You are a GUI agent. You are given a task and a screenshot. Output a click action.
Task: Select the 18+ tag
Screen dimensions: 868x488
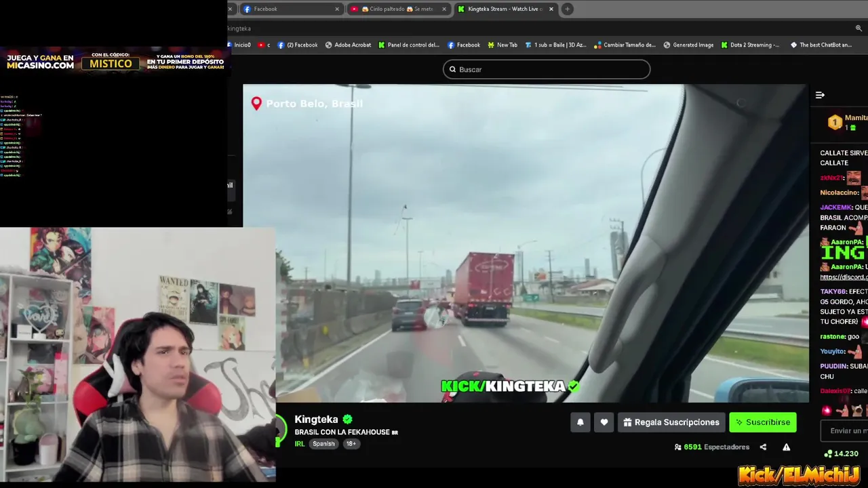click(x=351, y=443)
